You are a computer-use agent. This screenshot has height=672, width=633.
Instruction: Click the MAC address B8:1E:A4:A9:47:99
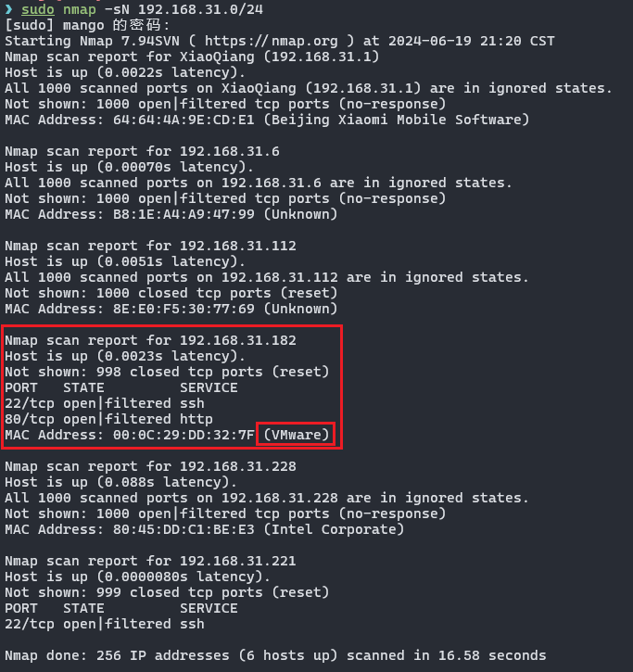(184, 214)
